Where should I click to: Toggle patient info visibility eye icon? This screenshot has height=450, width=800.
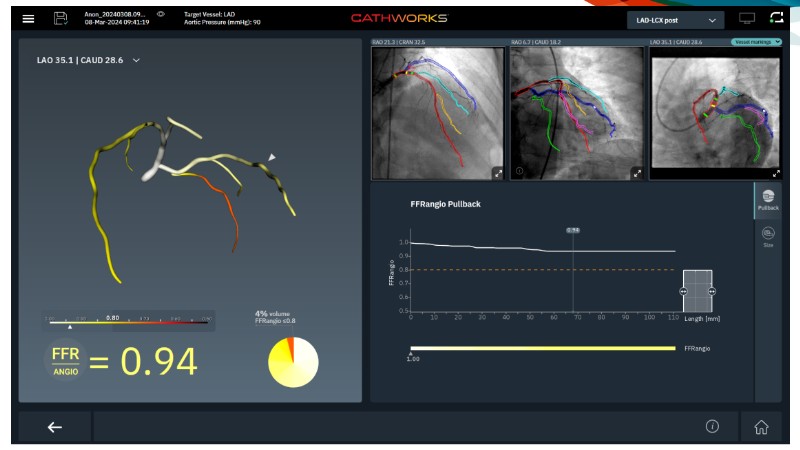pyautogui.click(x=161, y=14)
